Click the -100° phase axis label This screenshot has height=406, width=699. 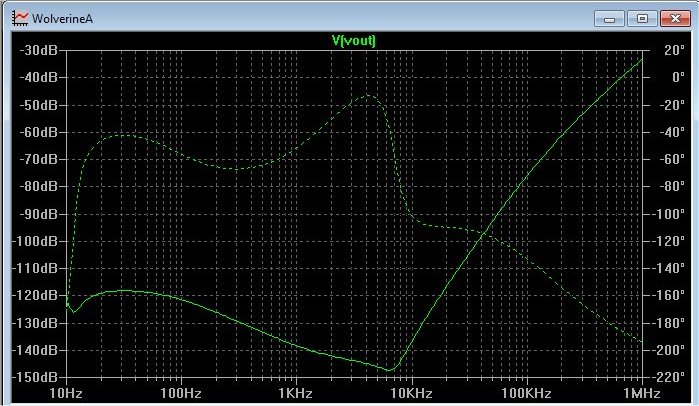tap(669, 214)
